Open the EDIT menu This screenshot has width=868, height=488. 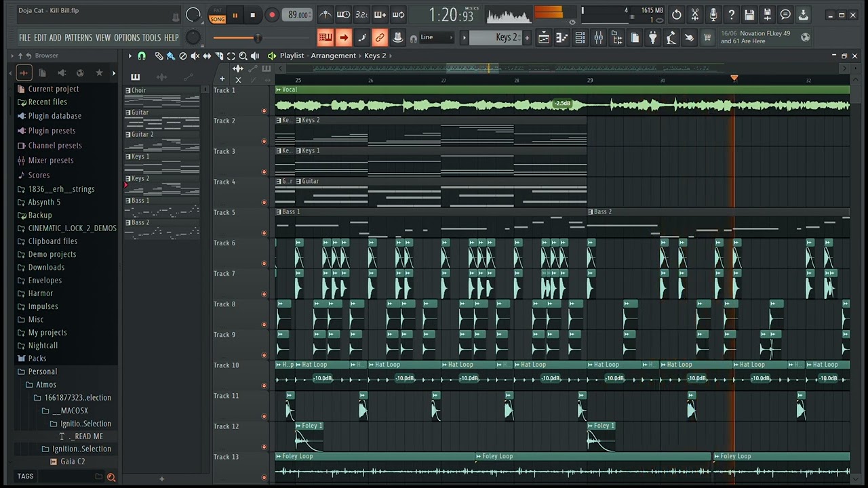click(x=40, y=38)
